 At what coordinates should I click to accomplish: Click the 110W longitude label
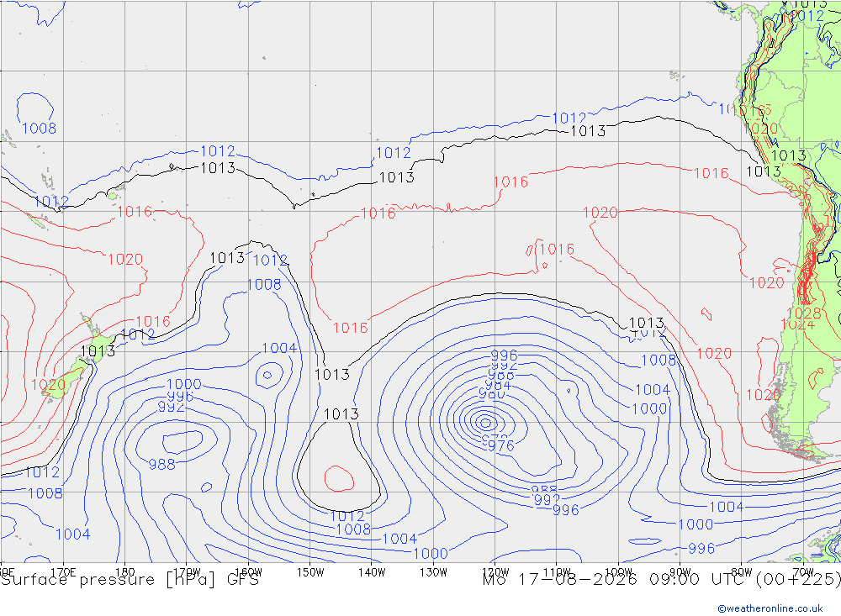pyautogui.click(x=557, y=572)
